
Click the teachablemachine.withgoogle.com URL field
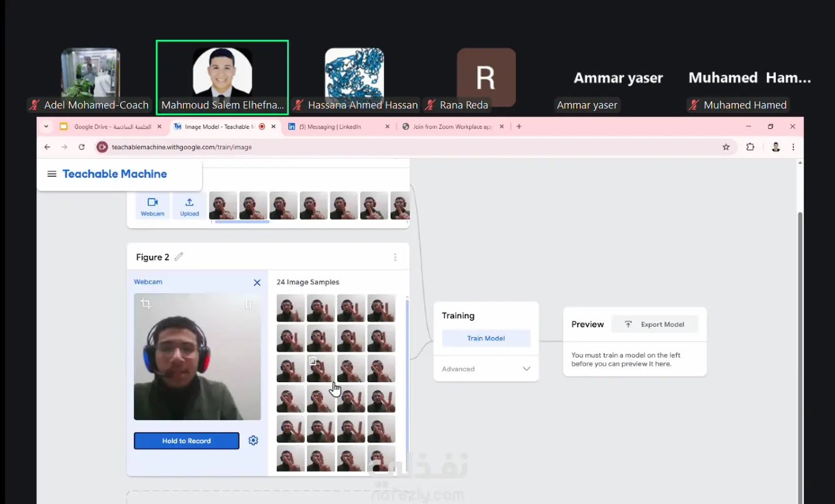click(x=182, y=147)
